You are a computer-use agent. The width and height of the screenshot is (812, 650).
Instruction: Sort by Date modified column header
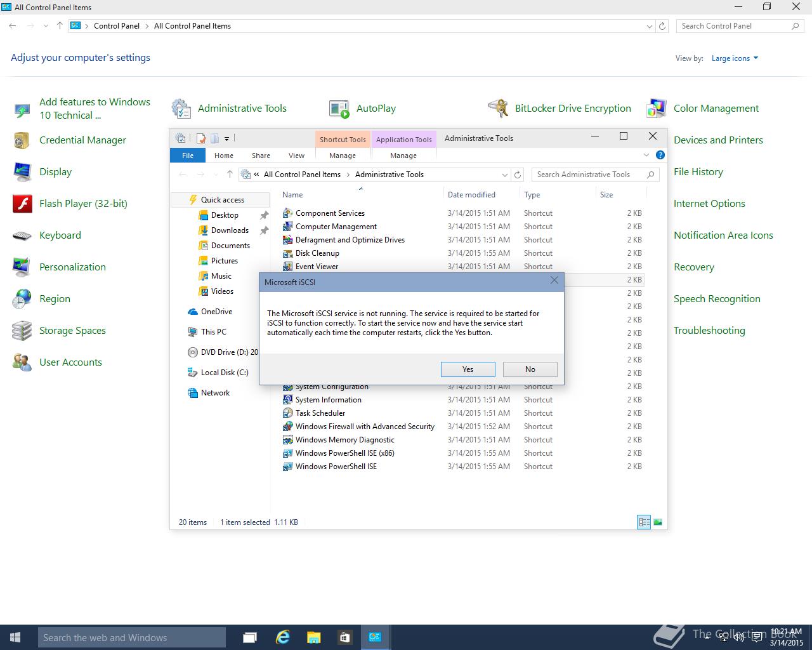[x=471, y=195]
